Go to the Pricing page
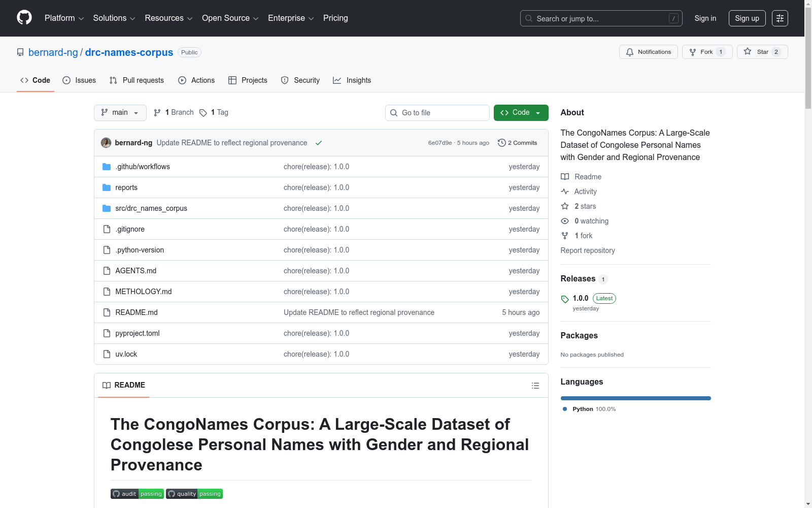The width and height of the screenshot is (812, 508). pos(335,18)
